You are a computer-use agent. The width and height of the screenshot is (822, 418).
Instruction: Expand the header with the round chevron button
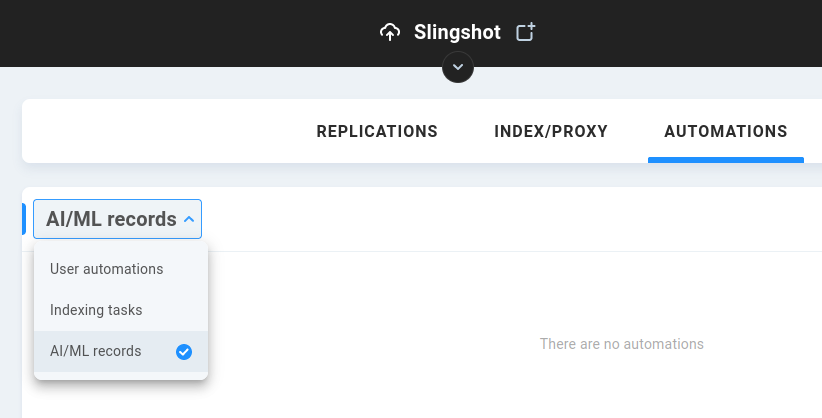point(458,67)
